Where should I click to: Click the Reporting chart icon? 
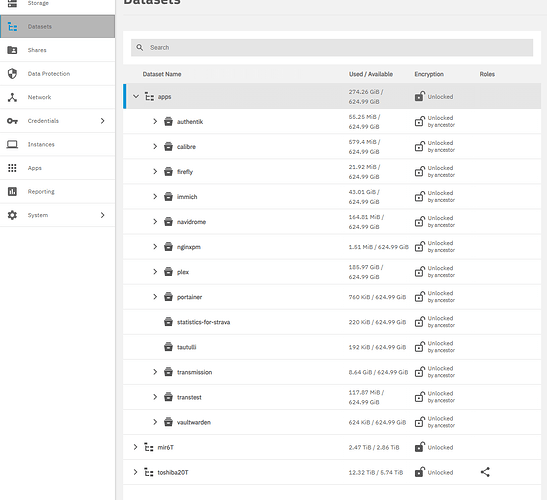pyautogui.click(x=12, y=192)
